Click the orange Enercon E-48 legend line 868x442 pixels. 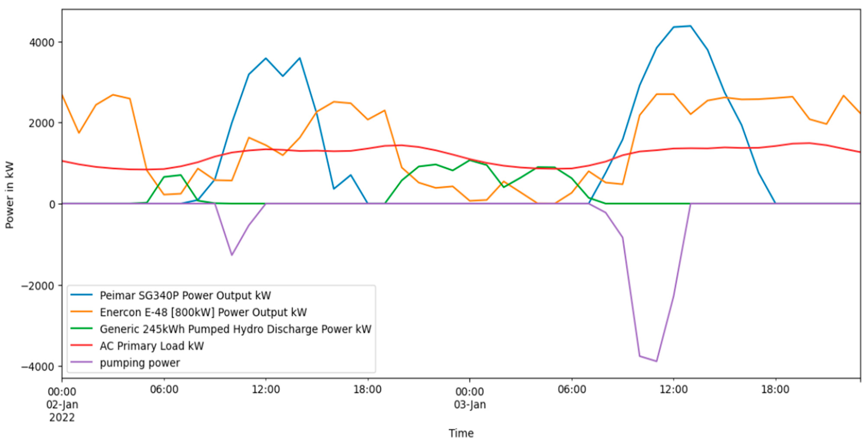[x=81, y=312]
